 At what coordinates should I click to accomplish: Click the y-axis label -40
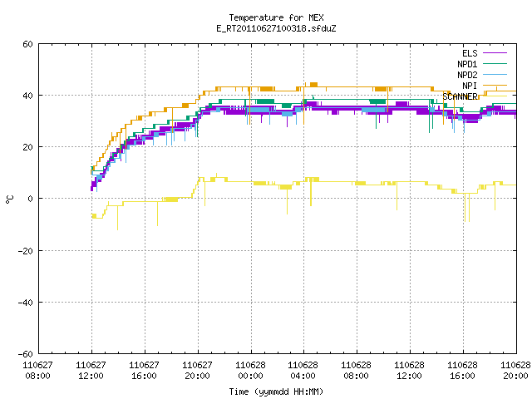[26, 303]
